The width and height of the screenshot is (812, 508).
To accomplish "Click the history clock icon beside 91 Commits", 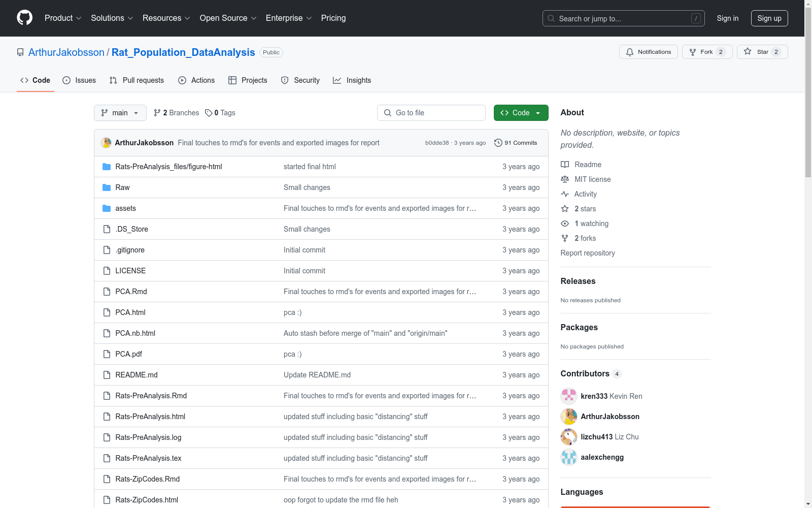I will (x=498, y=143).
